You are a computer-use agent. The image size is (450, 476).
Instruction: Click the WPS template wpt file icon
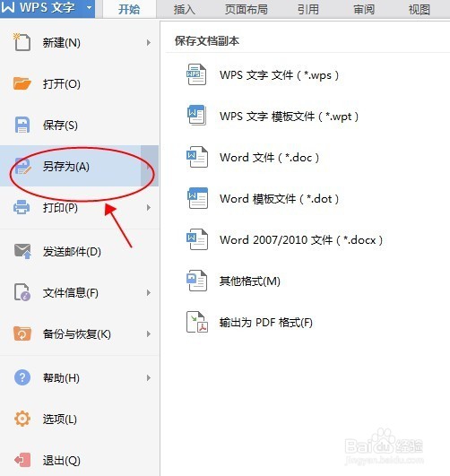click(x=196, y=116)
